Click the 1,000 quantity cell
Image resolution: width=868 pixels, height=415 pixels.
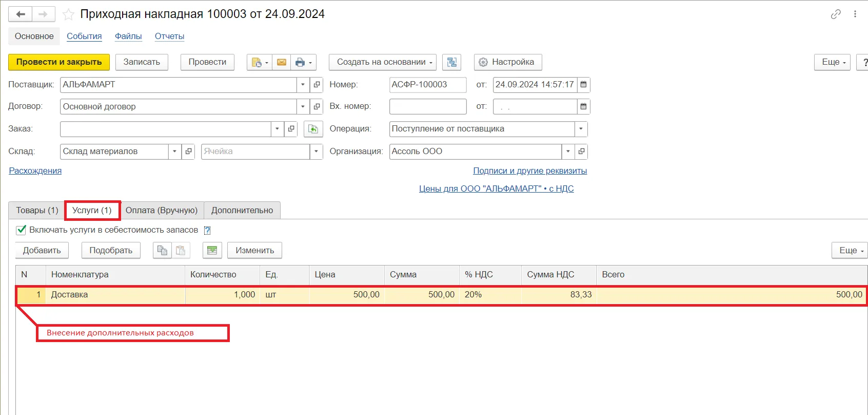coord(223,295)
